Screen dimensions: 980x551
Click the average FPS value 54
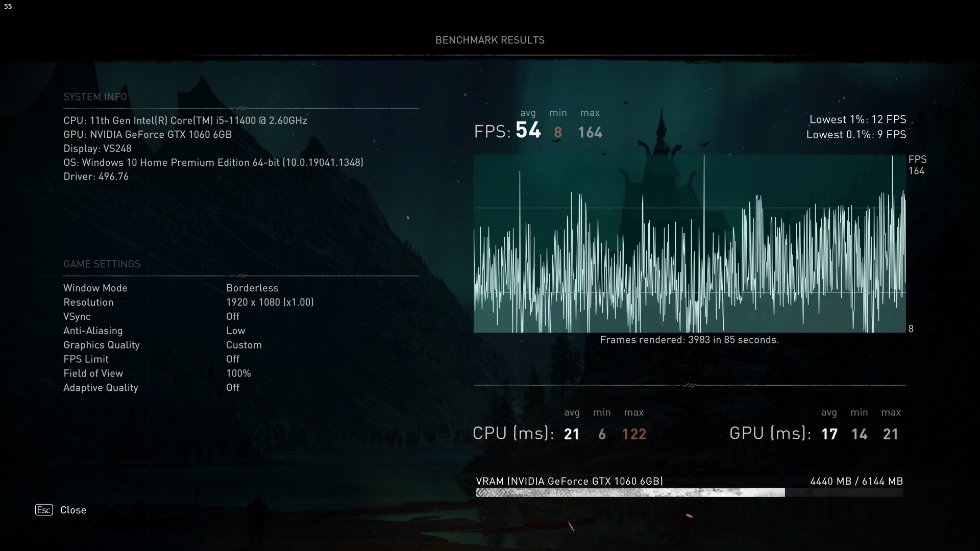point(528,131)
